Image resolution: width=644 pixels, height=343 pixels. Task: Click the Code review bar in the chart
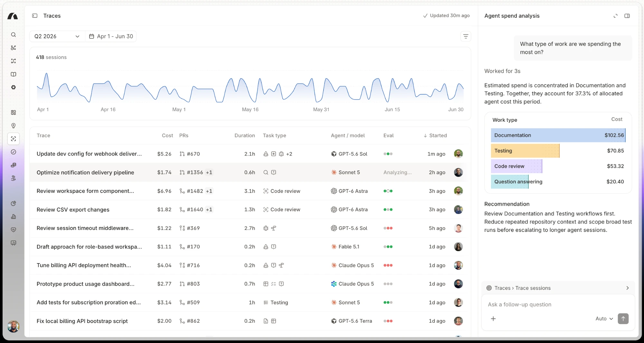[x=516, y=166]
